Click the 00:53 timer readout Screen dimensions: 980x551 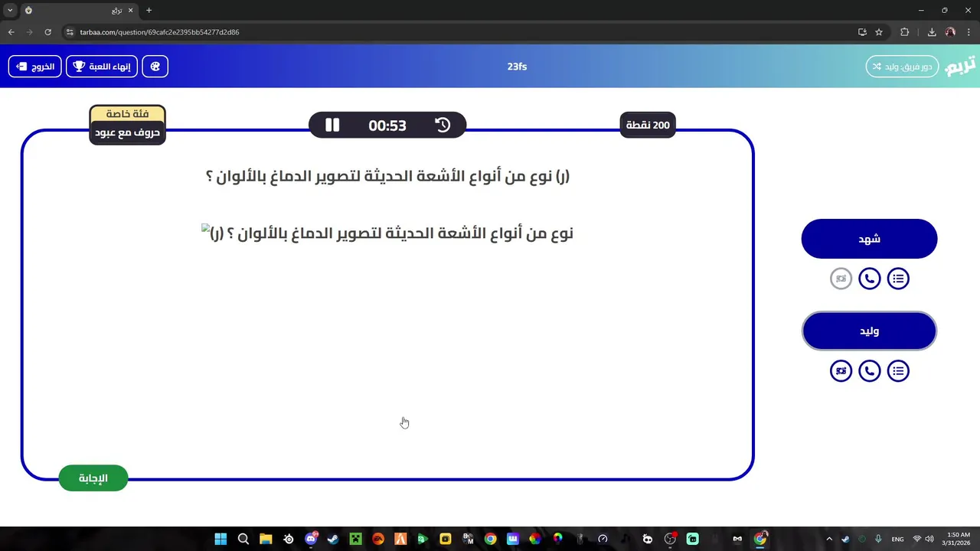(x=387, y=126)
